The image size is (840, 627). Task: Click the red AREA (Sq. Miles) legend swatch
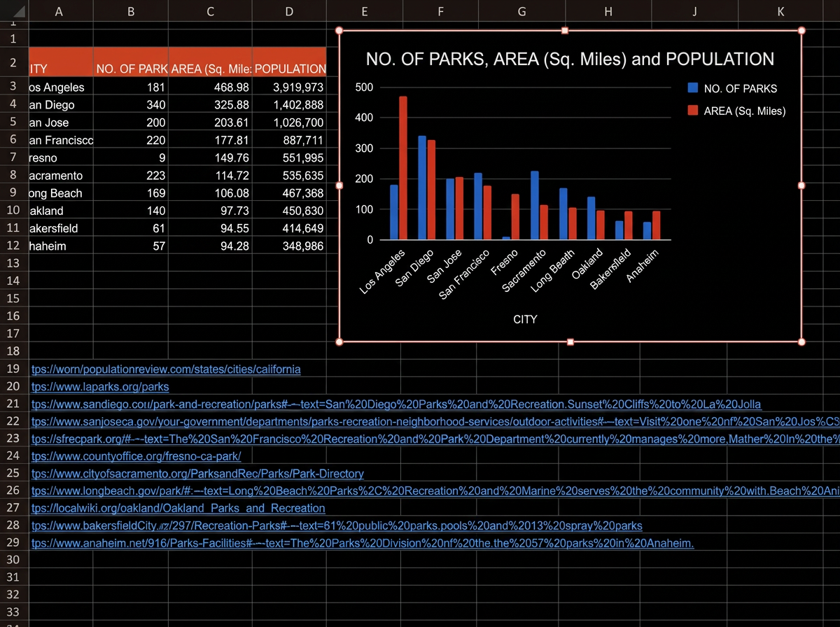point(693,111)
